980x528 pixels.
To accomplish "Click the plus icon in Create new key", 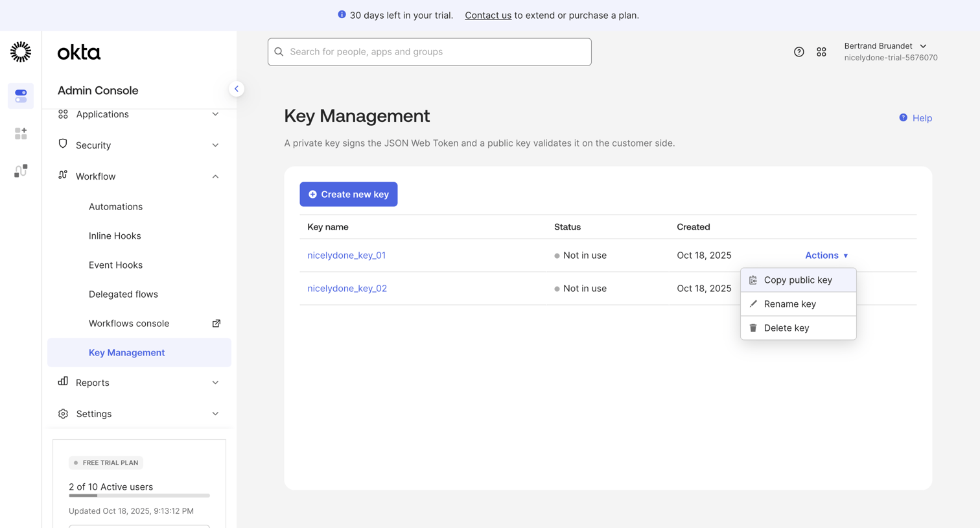I will (x=312, y=194).
